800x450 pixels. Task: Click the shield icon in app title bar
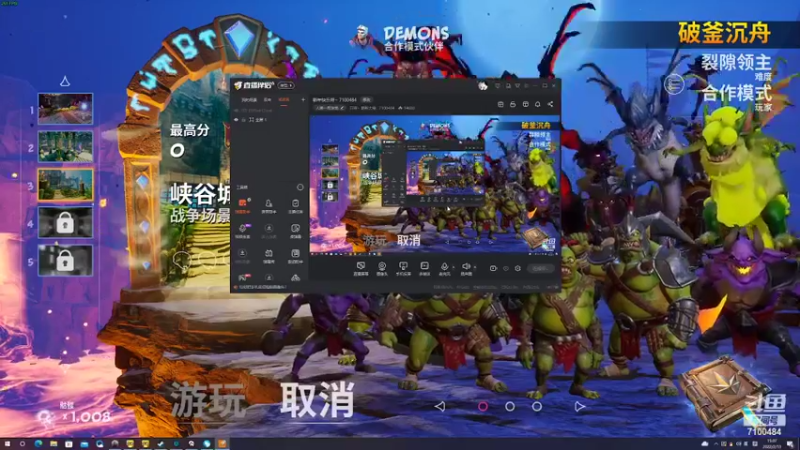tap(498, 86)
